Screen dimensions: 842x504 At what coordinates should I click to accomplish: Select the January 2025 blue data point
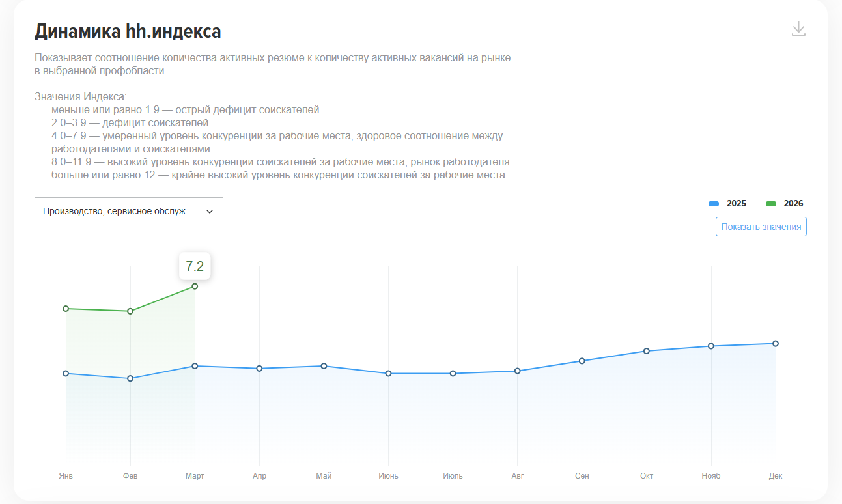(66, 374)
